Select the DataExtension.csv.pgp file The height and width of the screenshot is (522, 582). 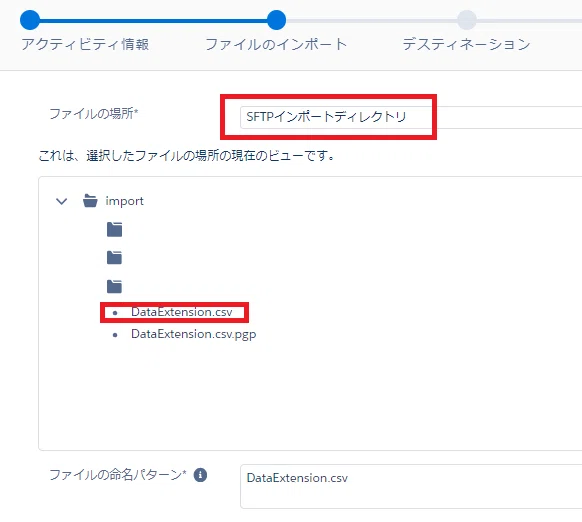193,334
